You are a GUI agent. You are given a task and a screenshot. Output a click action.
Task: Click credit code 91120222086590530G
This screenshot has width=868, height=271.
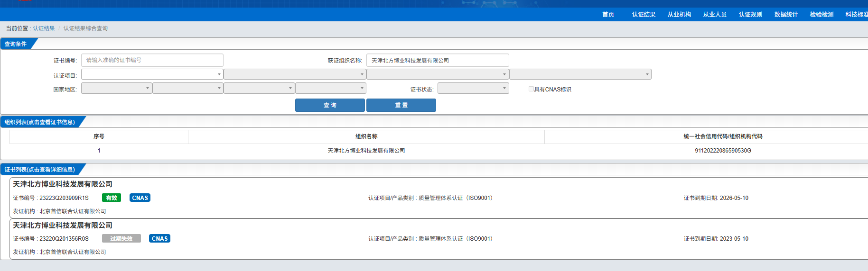pyautogui.click(x=723, y=151)
